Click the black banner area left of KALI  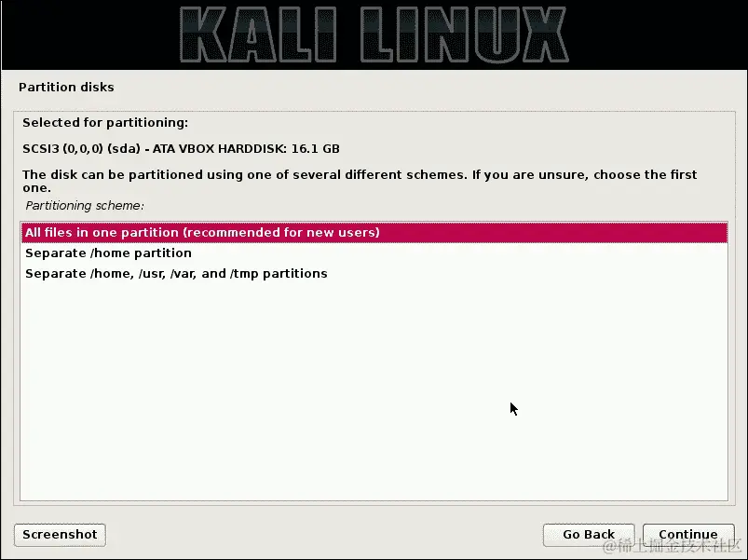90,34
